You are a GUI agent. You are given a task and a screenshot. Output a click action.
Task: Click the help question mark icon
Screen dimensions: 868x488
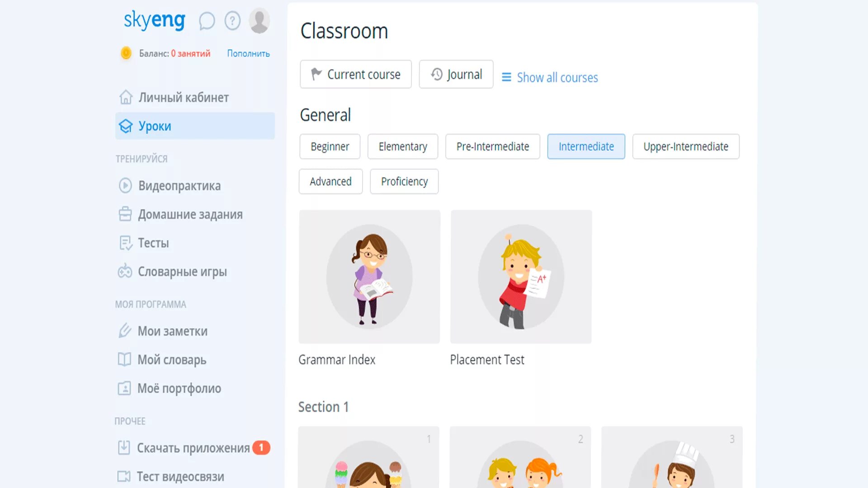[232, 21]
